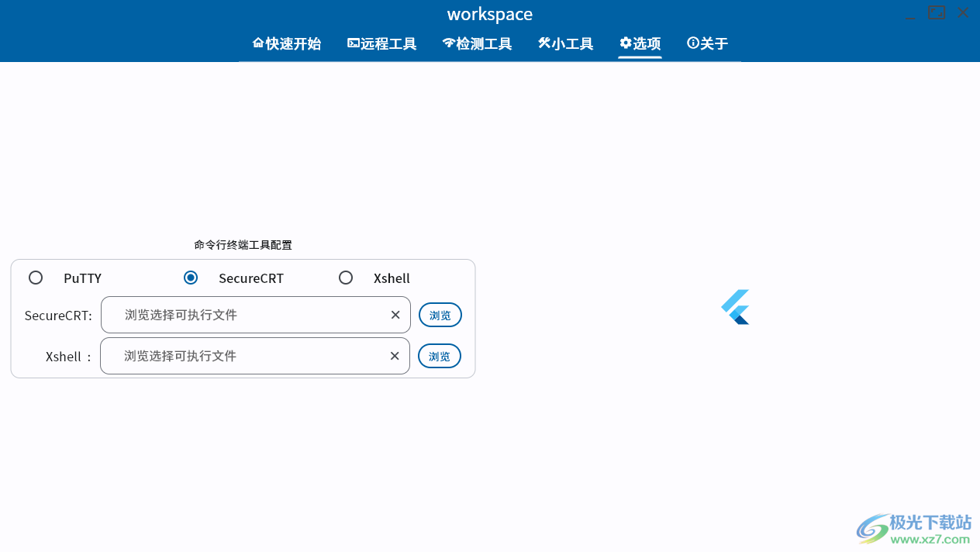This screenshot has width=980, height=552.
Task: Click 浏览 button for SecureCRT executable
Action: [440, 315]
